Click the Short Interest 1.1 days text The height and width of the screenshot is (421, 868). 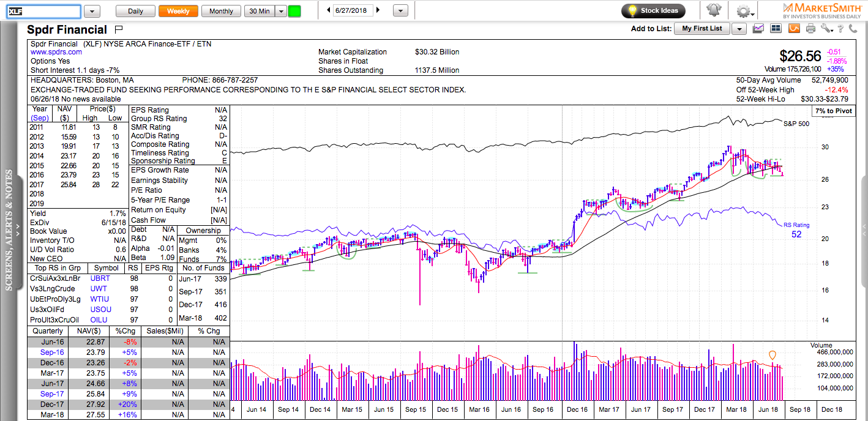75,70
